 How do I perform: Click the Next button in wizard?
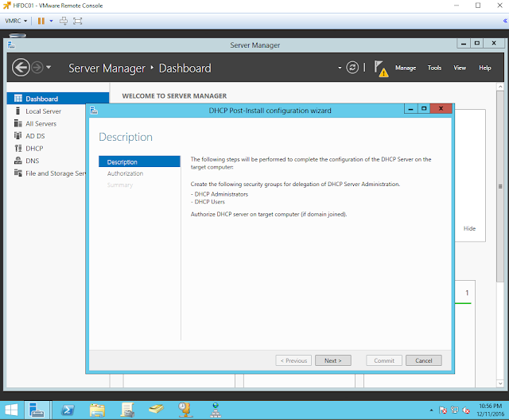(x=332, y=360)
